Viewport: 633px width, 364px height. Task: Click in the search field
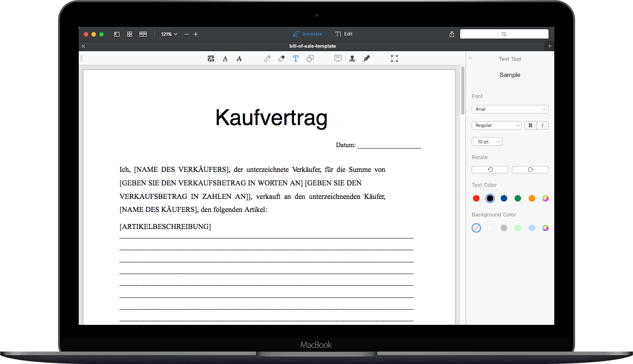[504, 34]
